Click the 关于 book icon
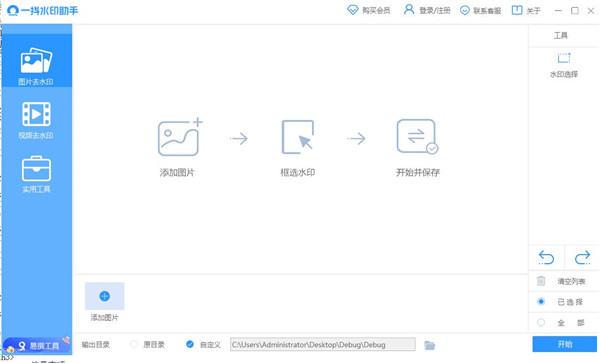 point(517,10)
